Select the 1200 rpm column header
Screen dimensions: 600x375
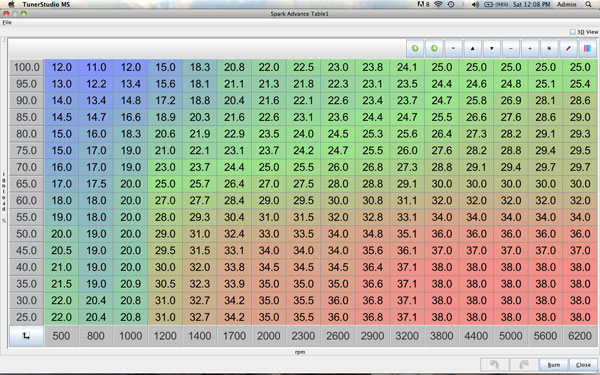tap(165, 336)
